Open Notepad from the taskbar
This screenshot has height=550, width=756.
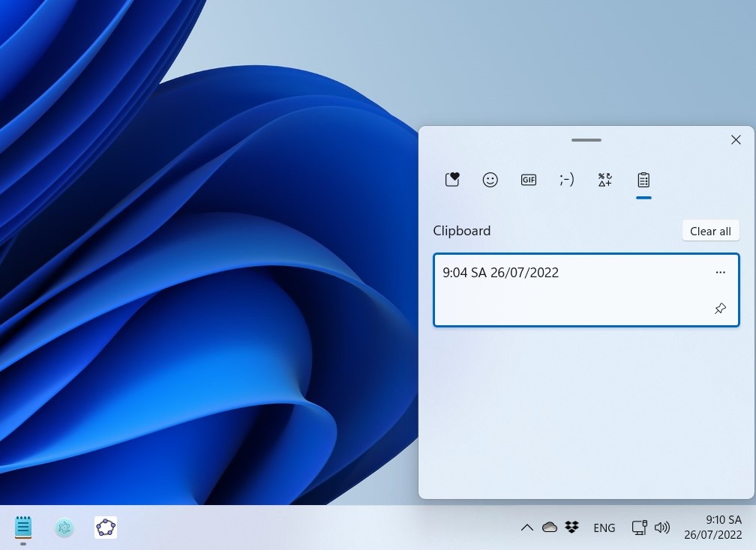tap(22, 528)
